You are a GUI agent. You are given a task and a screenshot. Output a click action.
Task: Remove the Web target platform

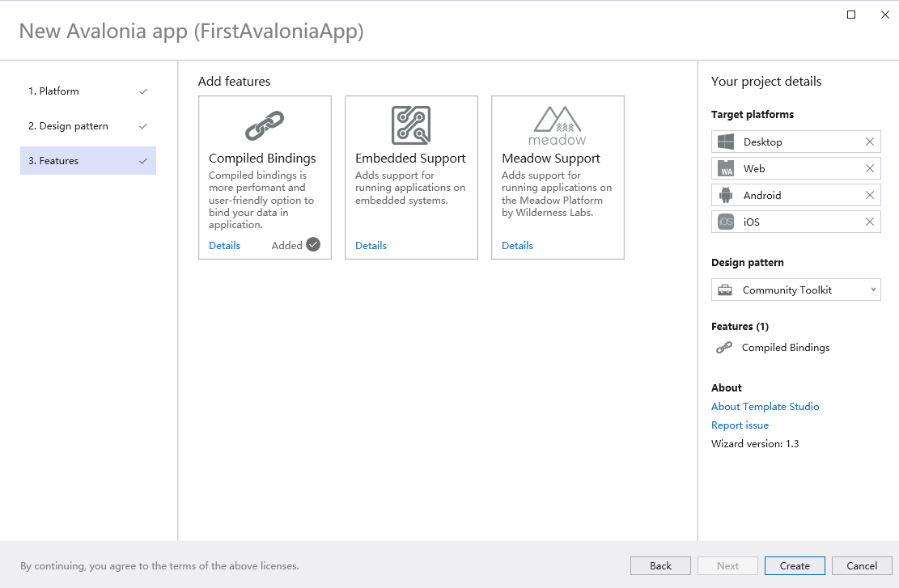click(x=870, y=168)
